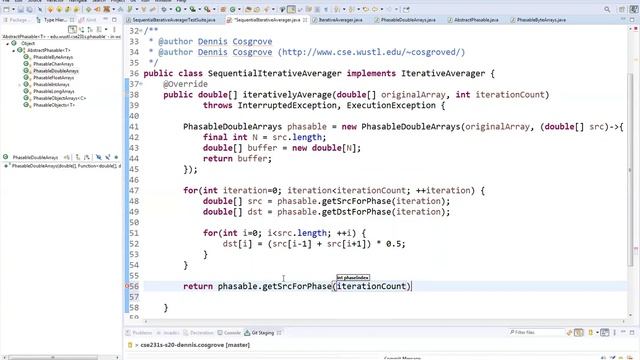Toggle second filter icon in the PhasableDoubleArrays members pane toolbar
640x360 pixels.
[x=108, y=157]
